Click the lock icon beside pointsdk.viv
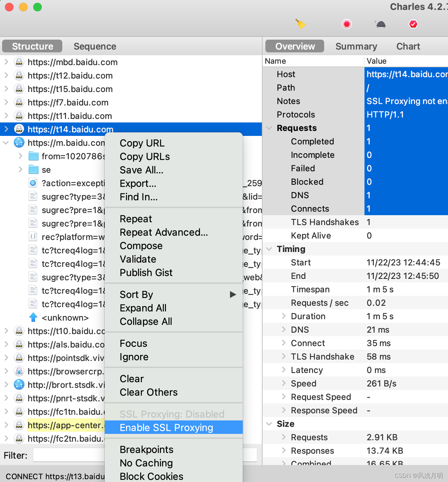 (19, 358)
